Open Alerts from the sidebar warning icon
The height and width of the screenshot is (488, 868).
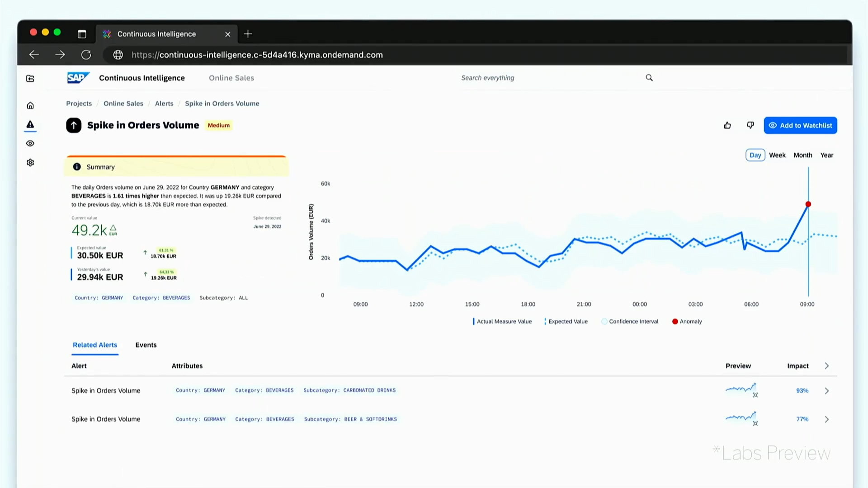pyautogui.click(x=30, y=125)
